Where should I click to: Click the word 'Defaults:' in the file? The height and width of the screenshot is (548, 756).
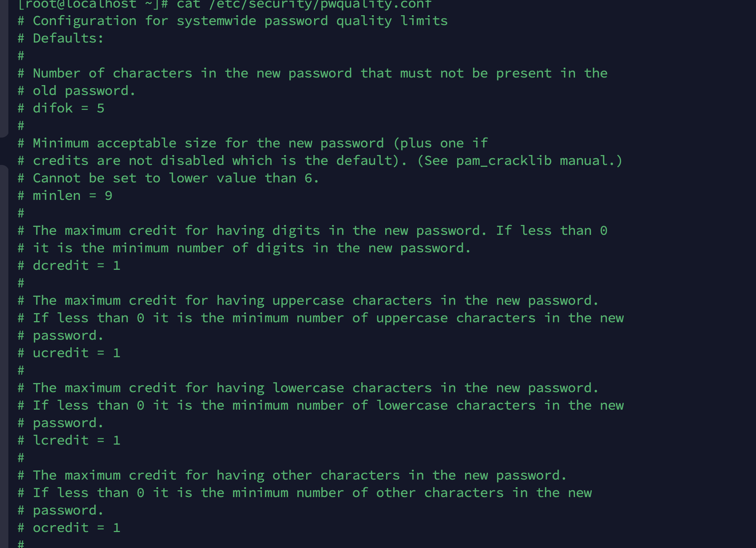pyautogui.click(x=68, y=38)
